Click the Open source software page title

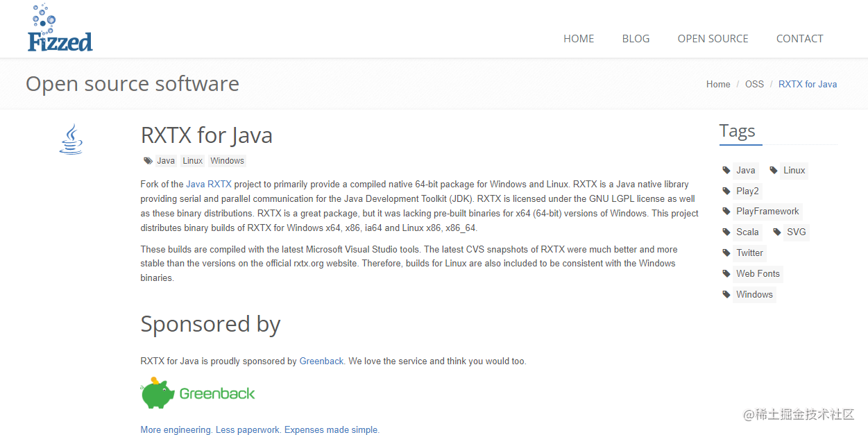133,84
